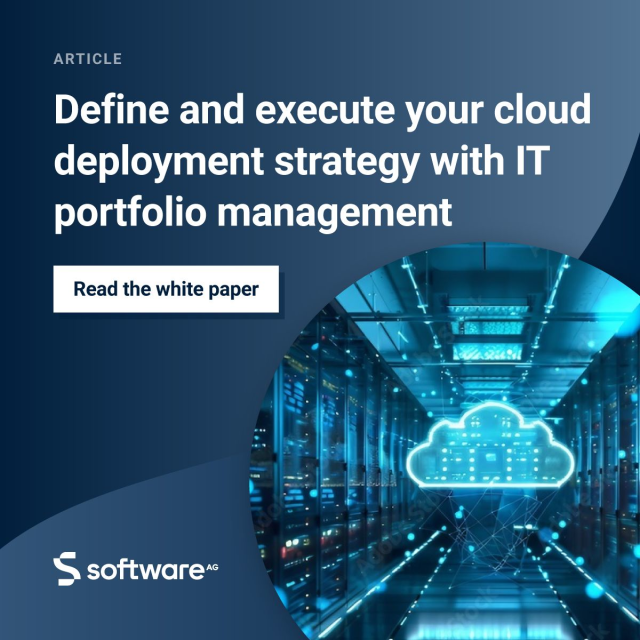The width and height of the screenshot is (640, 640).
Task: Open the glowing cloud data center image
Action: [x=444, y=441]
